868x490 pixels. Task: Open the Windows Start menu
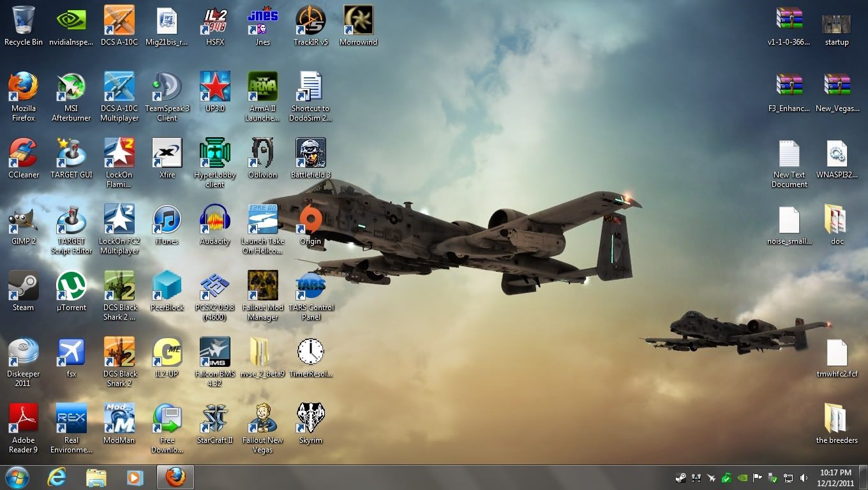17,477
